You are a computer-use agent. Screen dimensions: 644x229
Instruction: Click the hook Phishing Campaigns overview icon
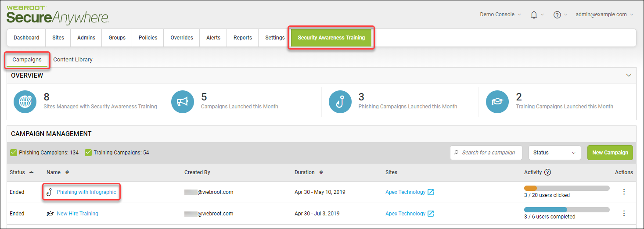pos(340,102)
